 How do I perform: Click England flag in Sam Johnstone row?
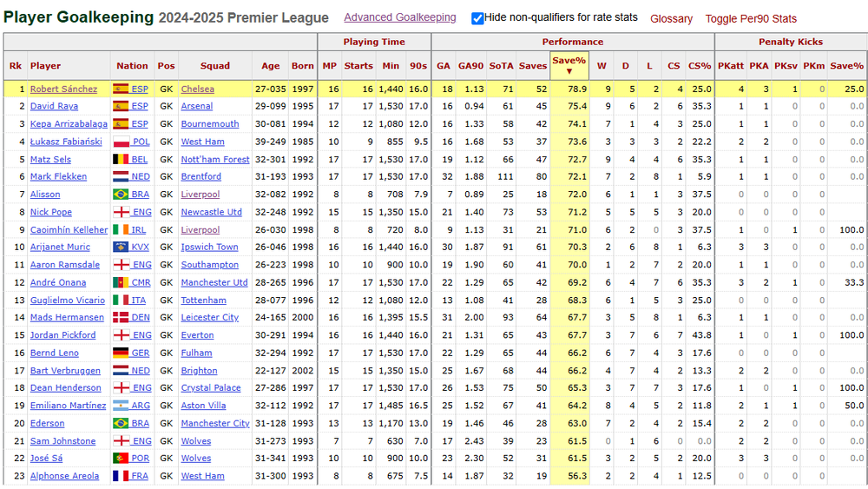pyautogui.click(x=121, y=441)
